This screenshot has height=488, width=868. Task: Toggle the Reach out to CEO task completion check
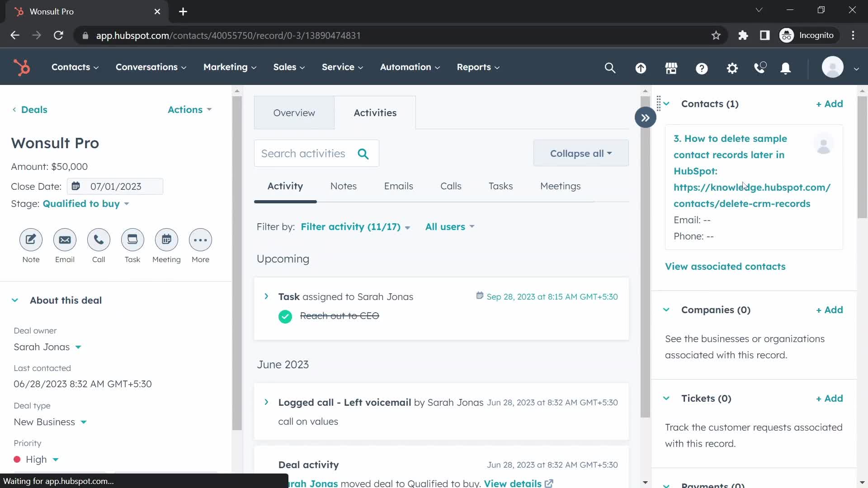pyautogui.click(x=285, y=316)
